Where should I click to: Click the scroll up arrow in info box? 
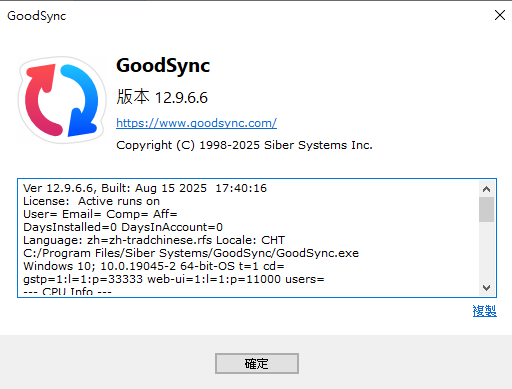pyautogui.click(x=486, y=189)
